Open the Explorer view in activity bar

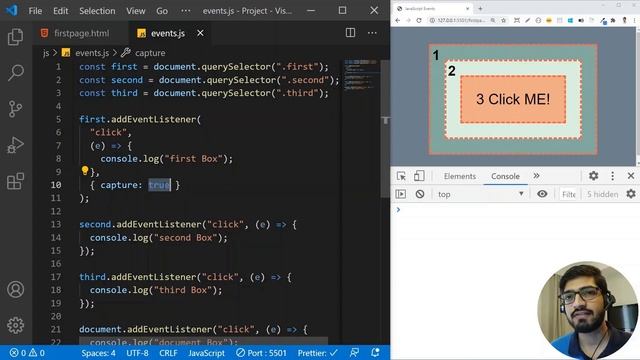click(x=16, y=37)
